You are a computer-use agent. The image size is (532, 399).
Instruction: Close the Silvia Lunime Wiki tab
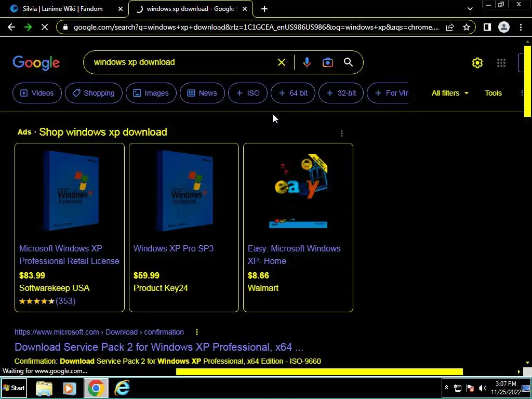(121, 9)
